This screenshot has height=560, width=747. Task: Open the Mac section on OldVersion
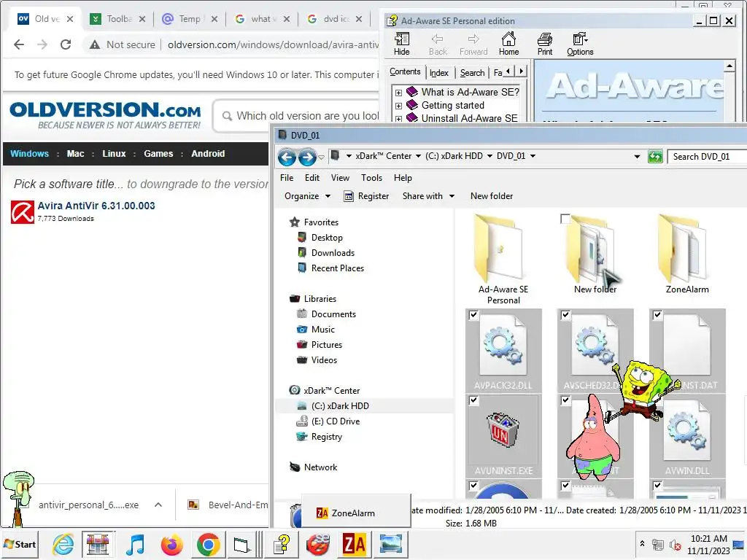[75, 154]
